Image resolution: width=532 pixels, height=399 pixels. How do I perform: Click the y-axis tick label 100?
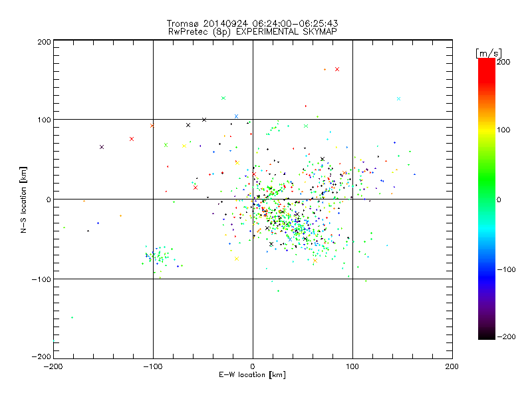click(x=44, y=120)
